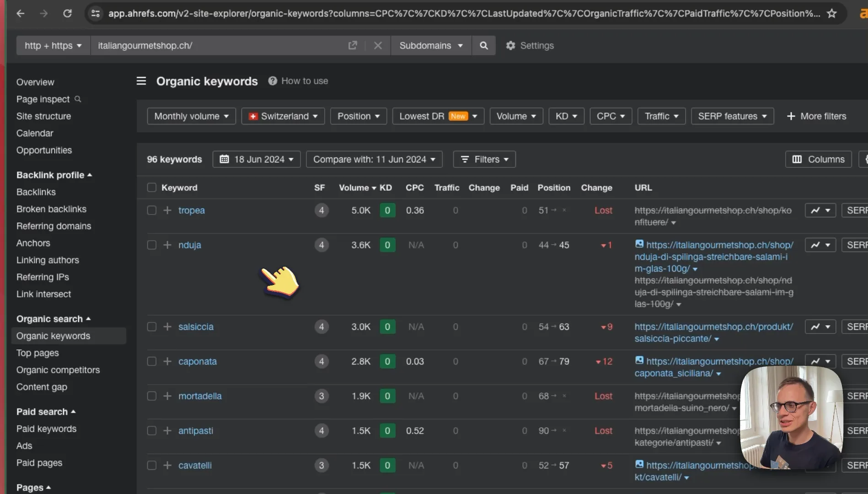The width and height of the screenshot is (868, 494).
Task: Click How to use help icon
Action: pyautogui.click(x=273, y=81)
